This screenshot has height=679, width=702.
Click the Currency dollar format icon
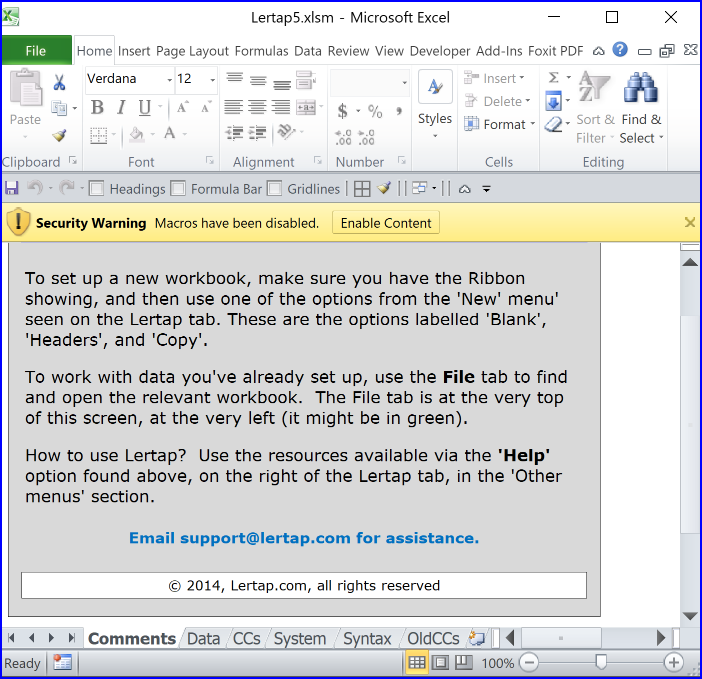click(x=343, y=111)
